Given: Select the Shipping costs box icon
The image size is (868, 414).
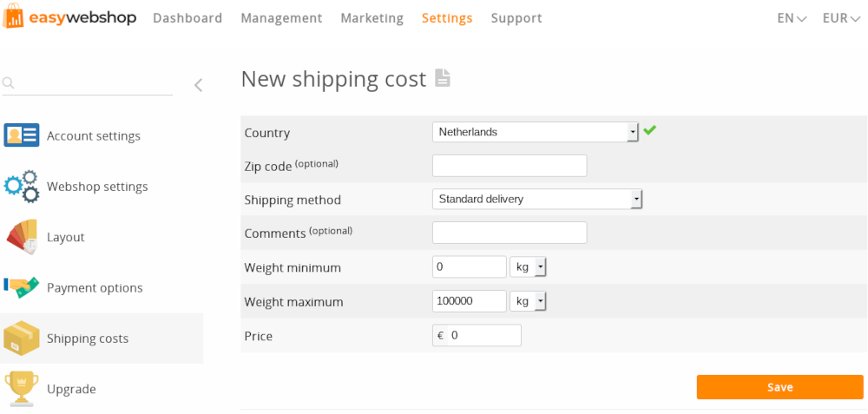Looking at the screenshot, I should (x=22, y=338).
